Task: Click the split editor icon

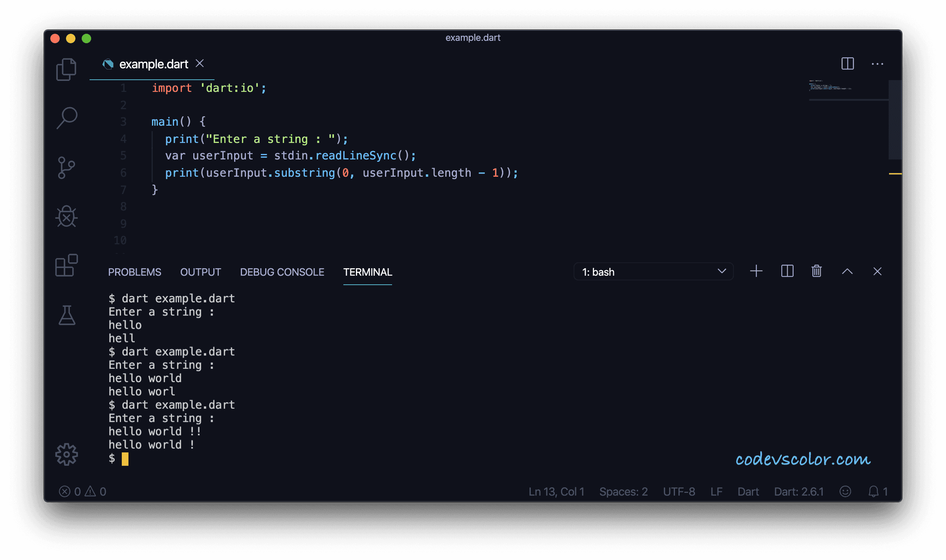Action: coord(847,64)
